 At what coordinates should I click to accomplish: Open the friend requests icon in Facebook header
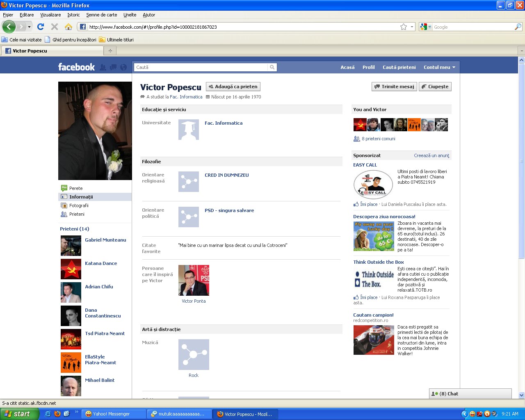click(x=103, y=67)
